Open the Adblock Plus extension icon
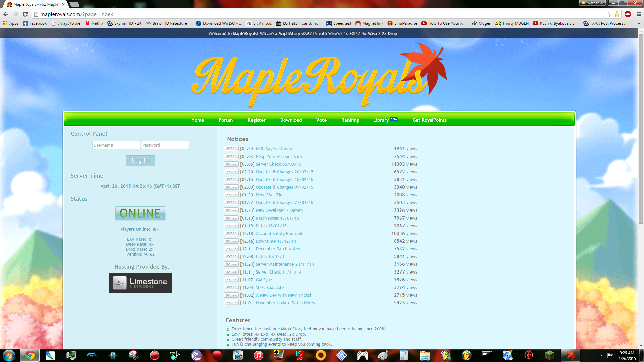 [x=628, y=14]
